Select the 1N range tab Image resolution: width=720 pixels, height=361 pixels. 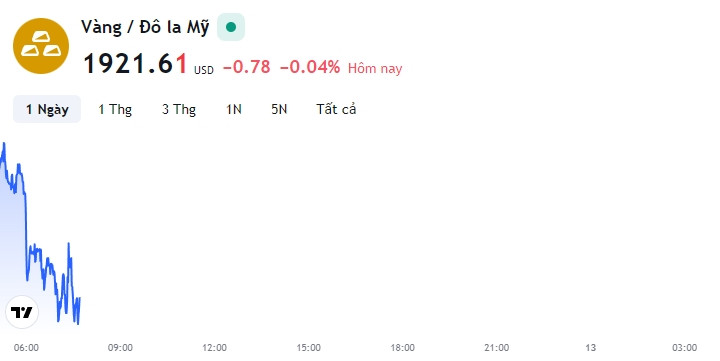point(234,109)
